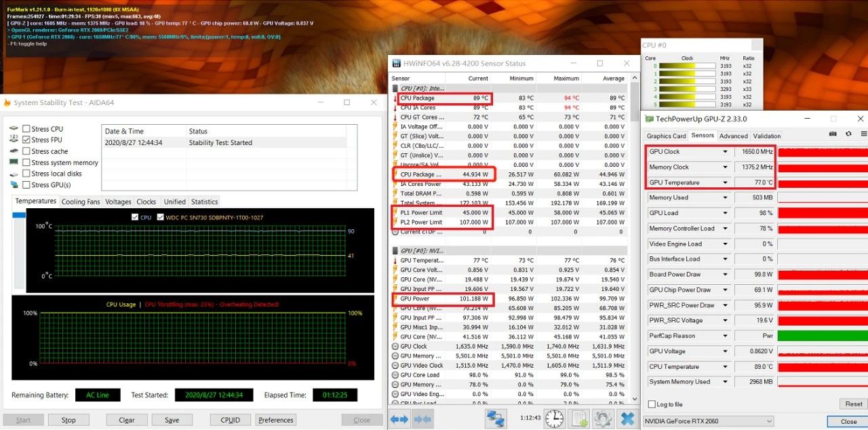Click the PerfCap Reason green bar
This screenshot has width=868, height=430.
(x=823, y=336)
